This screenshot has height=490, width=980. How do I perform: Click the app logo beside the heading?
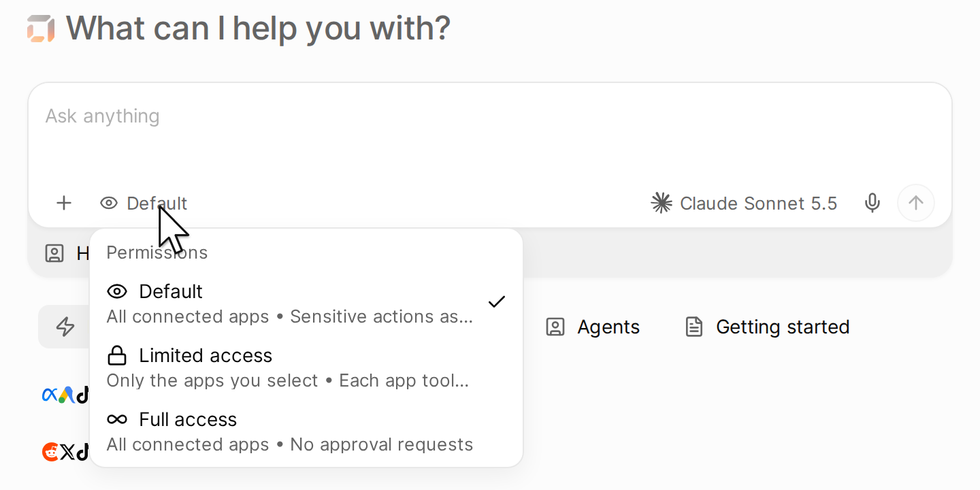coord(40,29)
